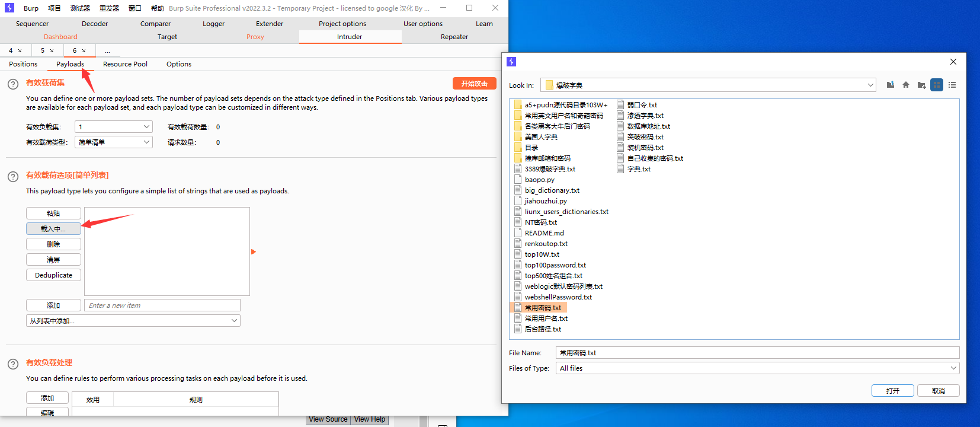Viewport: 980px width, 427px height.
Task: Open the Resource Pool sub-tab
Action: (x=125, y=64)
